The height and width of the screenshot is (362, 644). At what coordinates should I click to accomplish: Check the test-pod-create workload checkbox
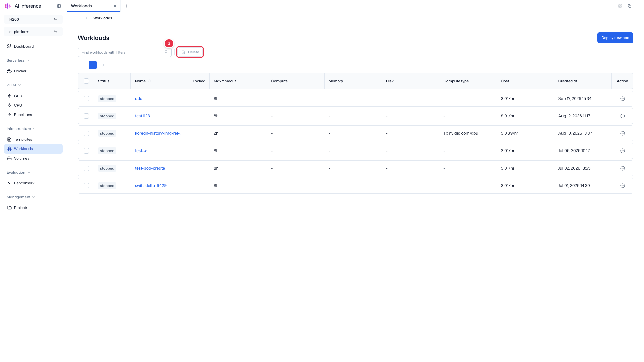click(86, 168)
